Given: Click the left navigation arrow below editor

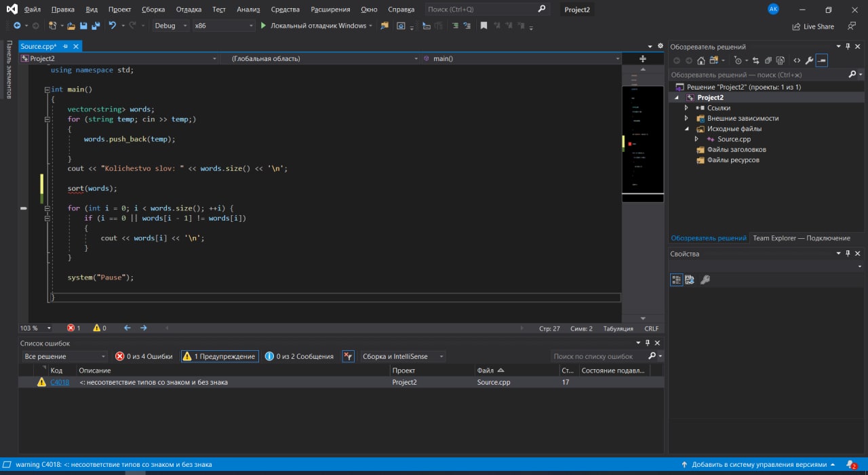Looking at the screenshot, I should [127, 328].
